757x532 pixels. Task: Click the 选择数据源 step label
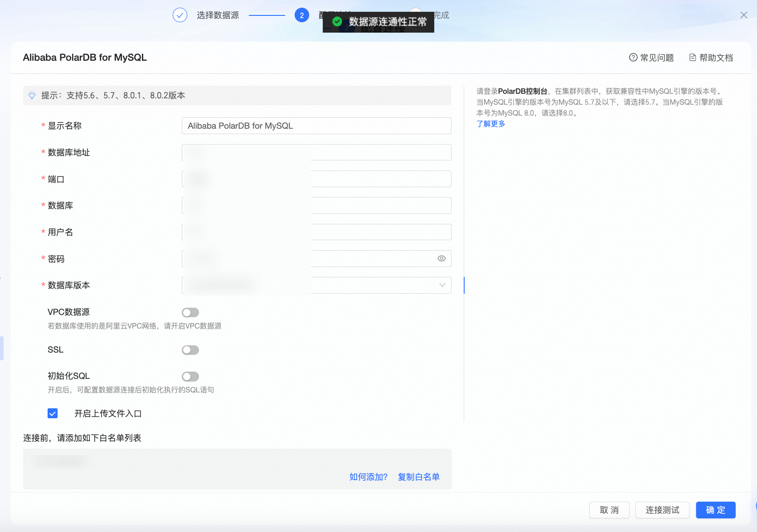(x=218, y=15)
